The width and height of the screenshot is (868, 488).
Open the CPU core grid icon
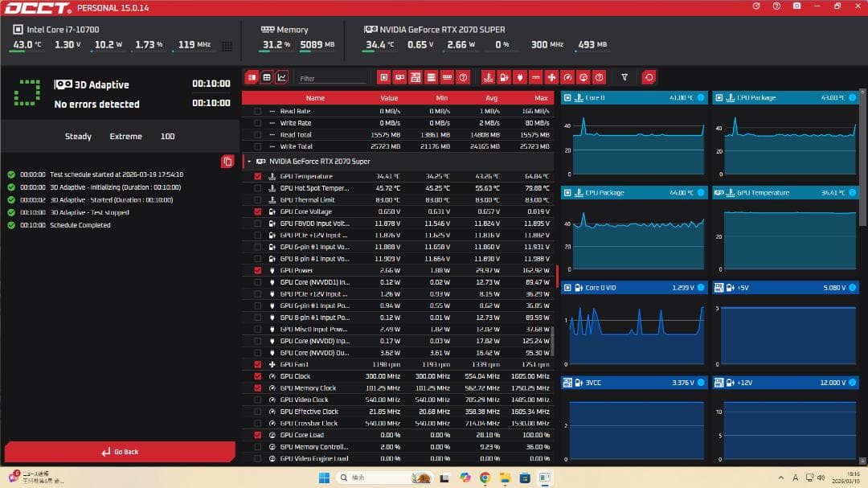[x=227, y=46]
